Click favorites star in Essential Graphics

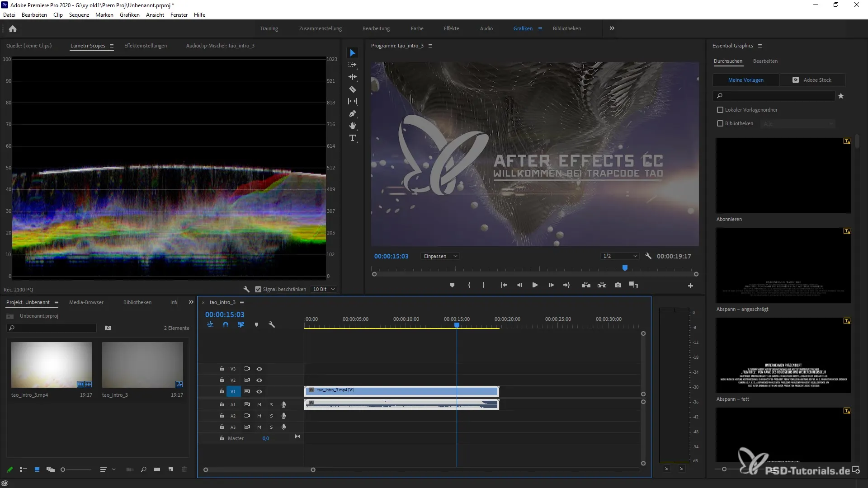click(841, 96)
